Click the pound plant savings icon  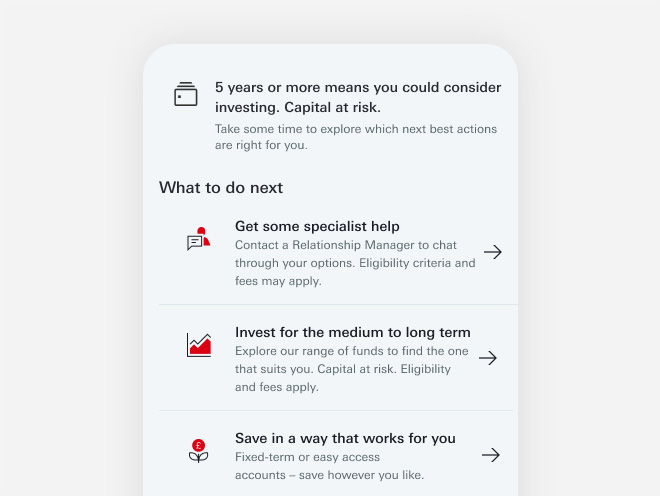click(x=198, y=451)
